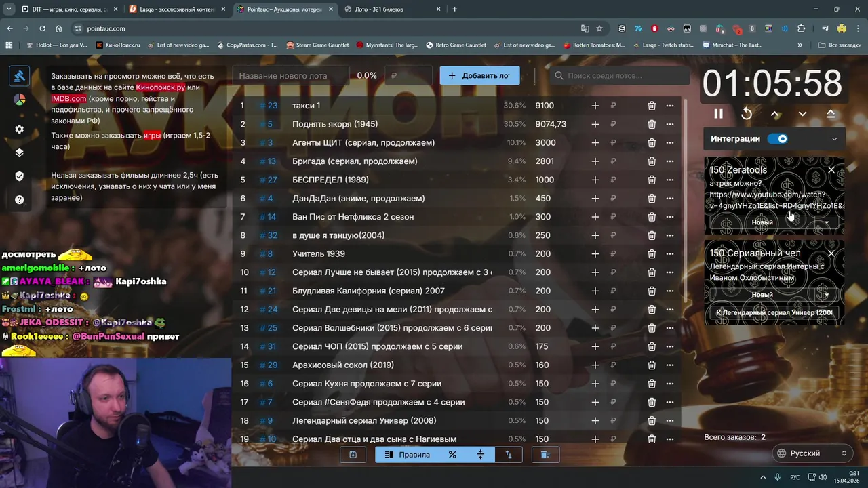The height and width of the screenshot is (488, 868).
Task: Switch the РУС keyboard language indicator
Action: pyautogui.click(x=795, y=477)
